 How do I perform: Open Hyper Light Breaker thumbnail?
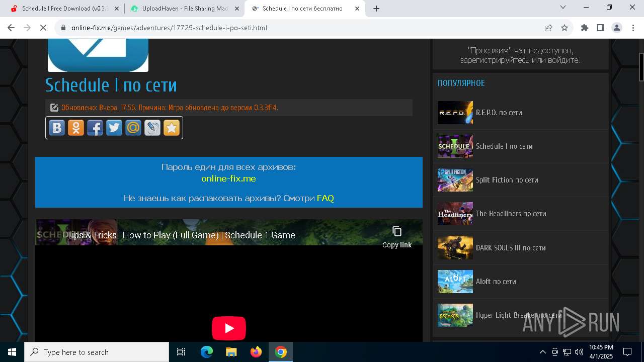click(455, 315)
